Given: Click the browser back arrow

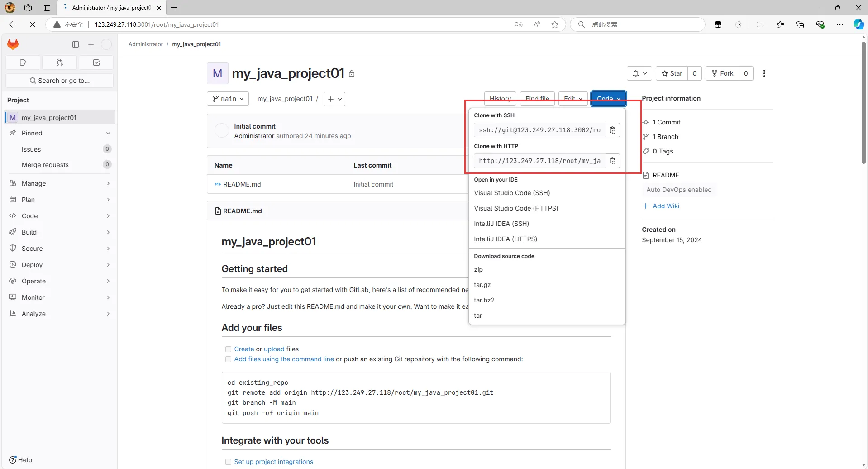Looking at the screenshot, I should (x=13, y=24).
